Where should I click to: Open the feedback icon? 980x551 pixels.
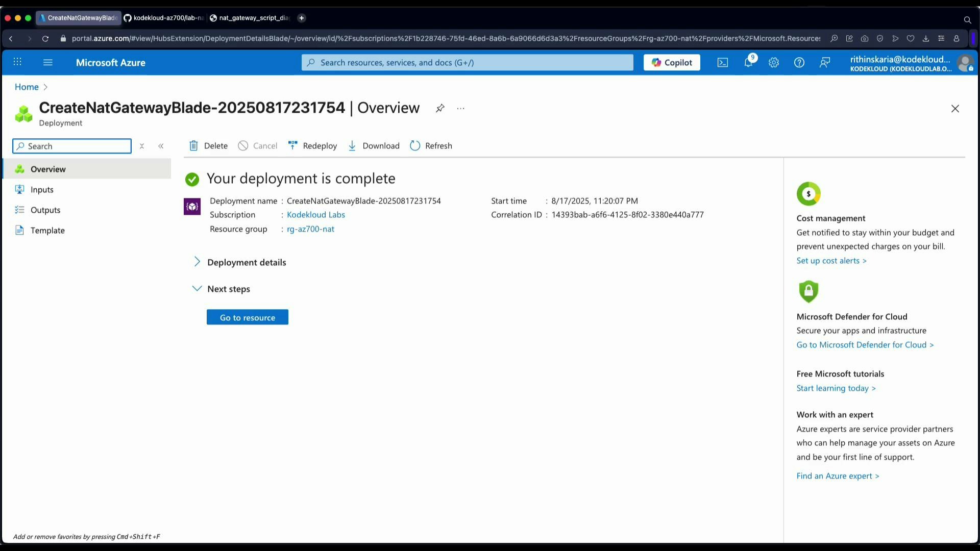[x=825, y=62]
